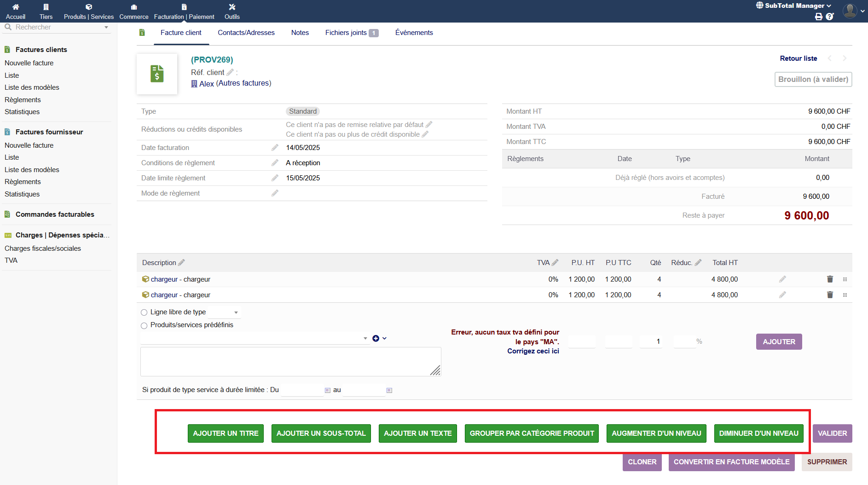The height and width of the screenshot is (485, 868).
Task: Select 'Produits/services prédéfinis' radio button
Action: click(144, 325)
